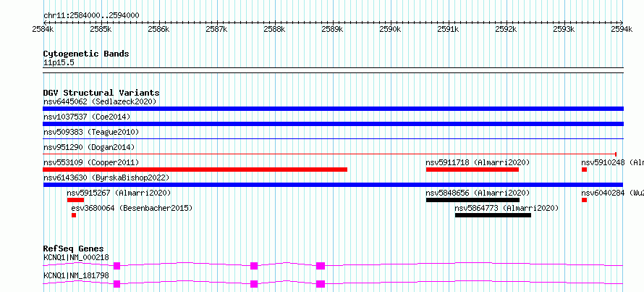Select the black nsv5848656 (Almarri2020) bar
644x292 pixels.
pos(473,200)
